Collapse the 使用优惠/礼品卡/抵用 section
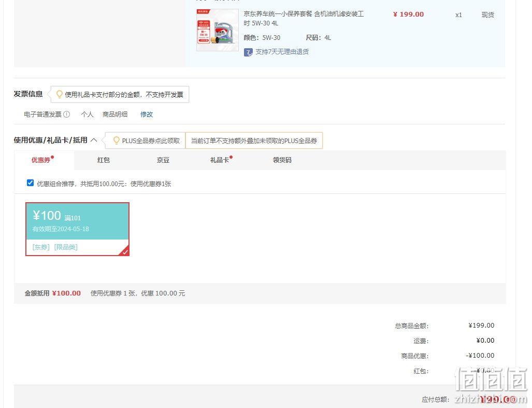 [x=94, y=140]
